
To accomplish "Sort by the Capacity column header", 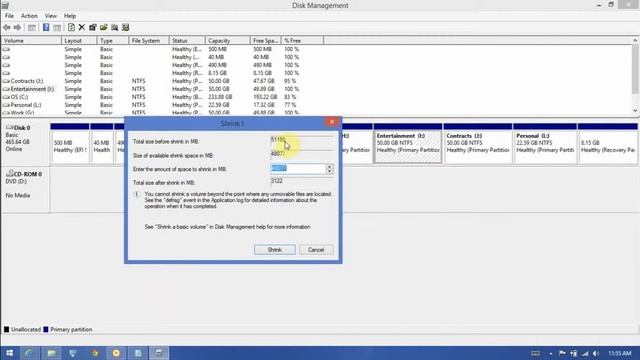I will pos(227,41).
